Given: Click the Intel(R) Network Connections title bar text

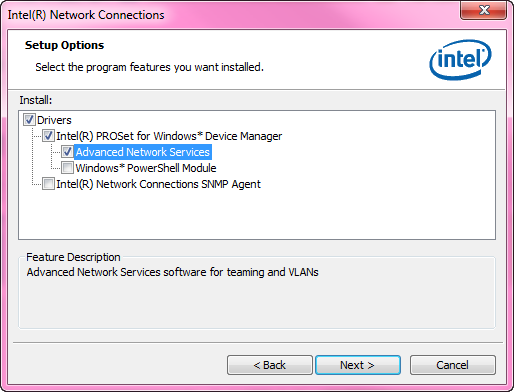Looking at the screenshot, I should (86, 15).
